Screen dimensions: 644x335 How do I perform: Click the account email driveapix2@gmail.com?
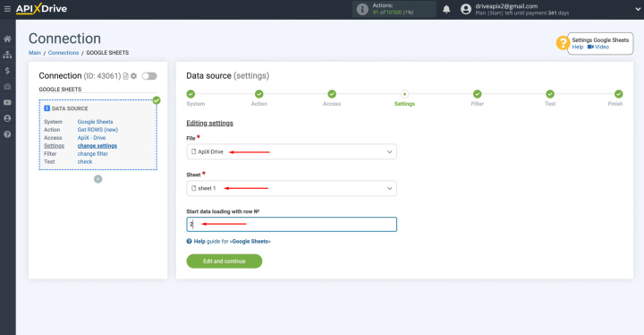pos(506,6)
